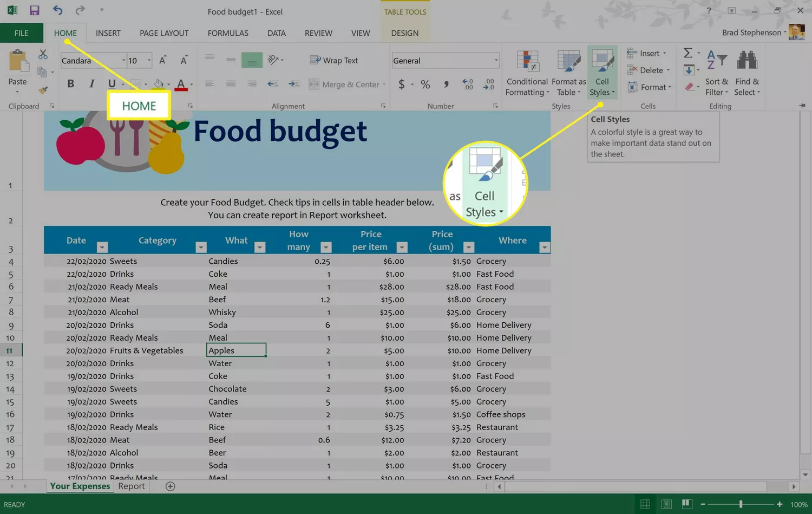Image resolution: width=812 pixels, height=514 pixels.
Task: Open Cell Styles gallery
Action: pos(602,73)
